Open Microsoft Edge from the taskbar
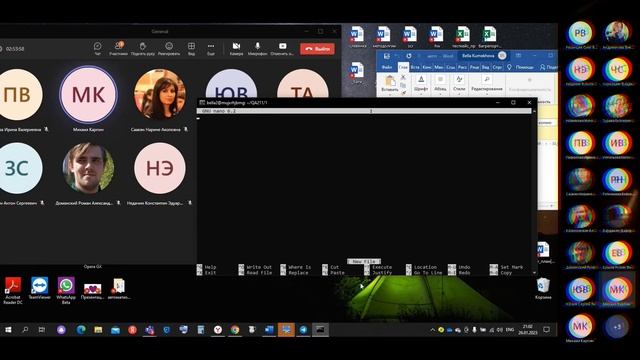 [x=81, y=329]
